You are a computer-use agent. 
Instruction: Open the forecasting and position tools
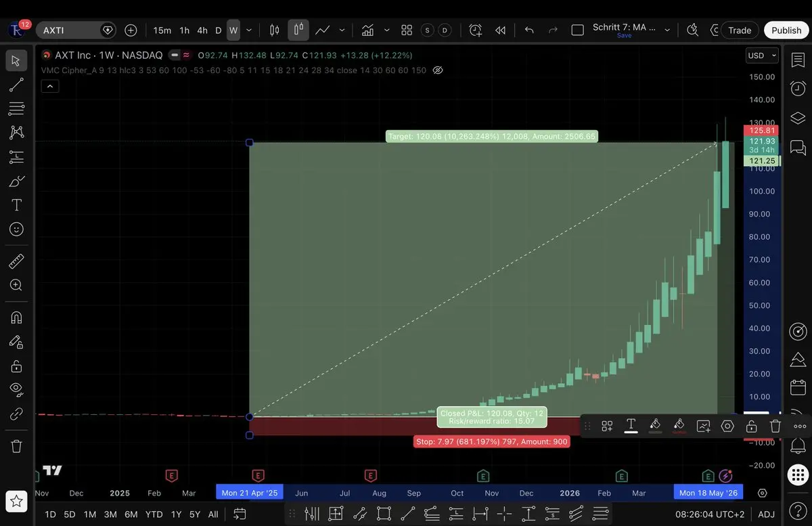16,157
